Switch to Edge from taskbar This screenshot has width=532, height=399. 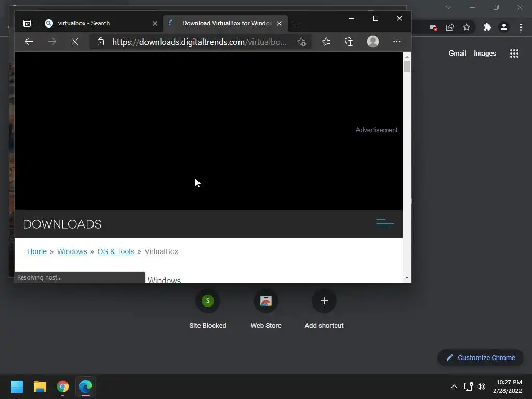pyautogui.click(x=86, y=387)
